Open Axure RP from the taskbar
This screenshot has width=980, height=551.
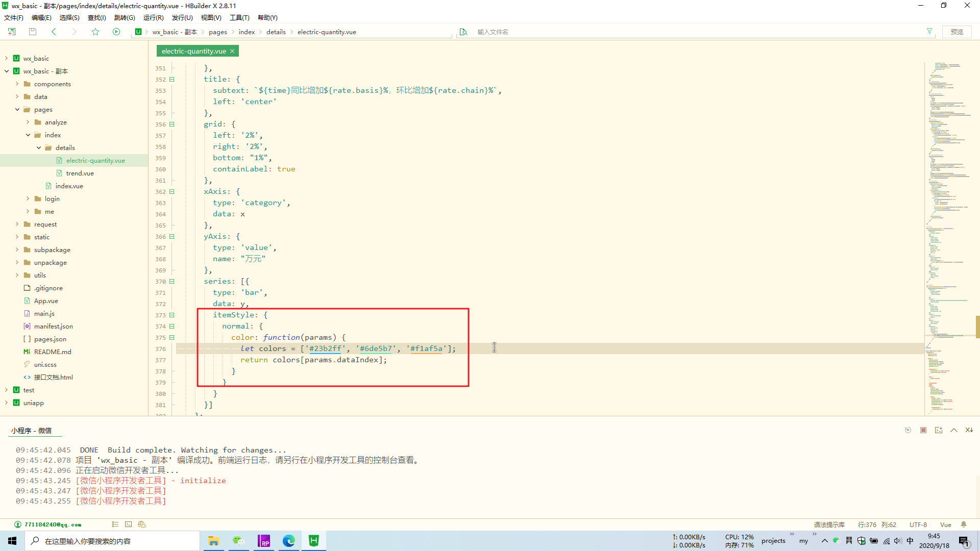(x=264, y=541)
